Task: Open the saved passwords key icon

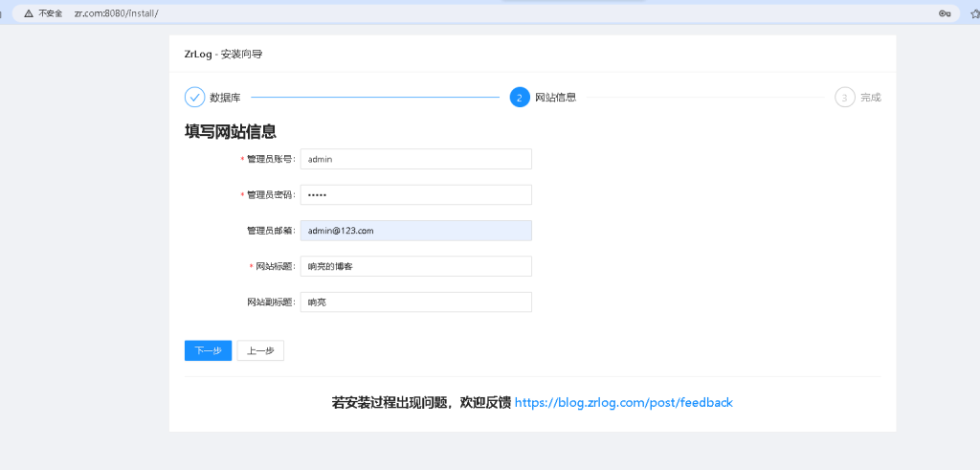Action: click(944, 13)
